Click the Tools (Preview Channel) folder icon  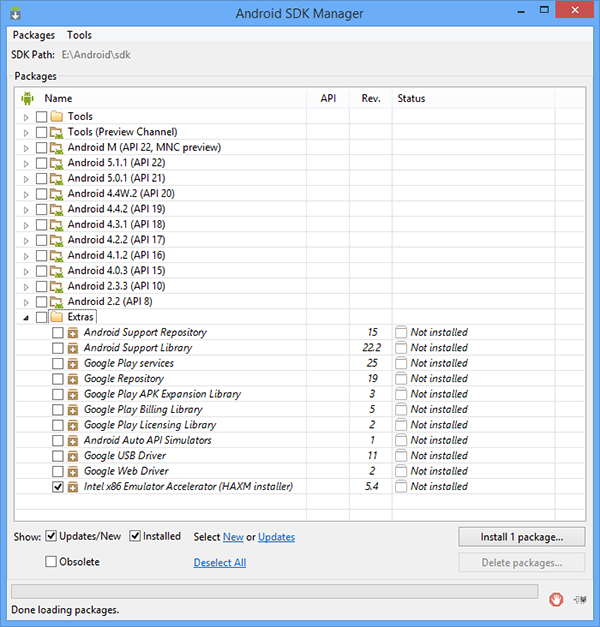57,132
